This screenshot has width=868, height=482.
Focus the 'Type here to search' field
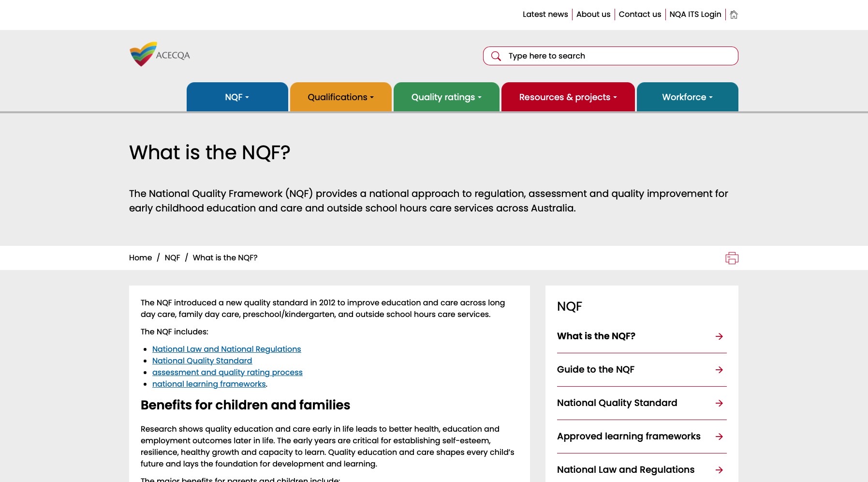coord(619,56)
